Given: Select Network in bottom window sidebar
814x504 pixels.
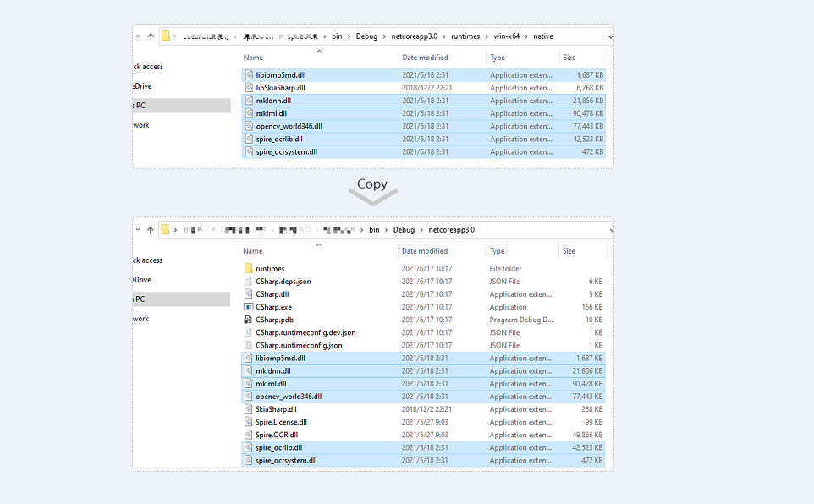Looking at the screenshot, I should click(x=140, y=319).
